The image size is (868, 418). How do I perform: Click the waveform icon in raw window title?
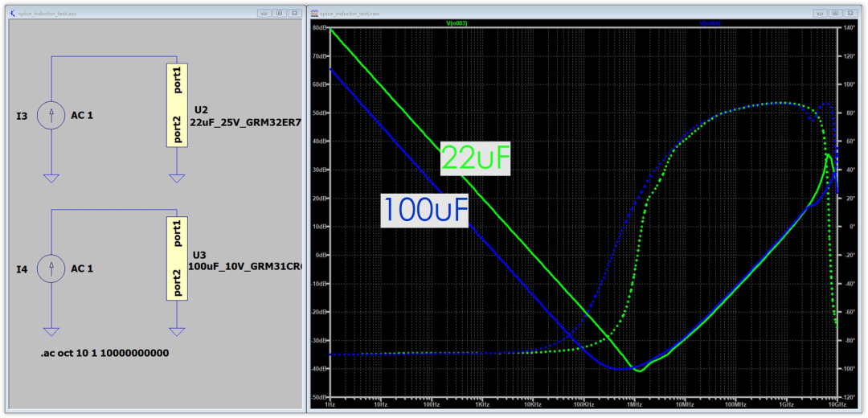point(314,12)
